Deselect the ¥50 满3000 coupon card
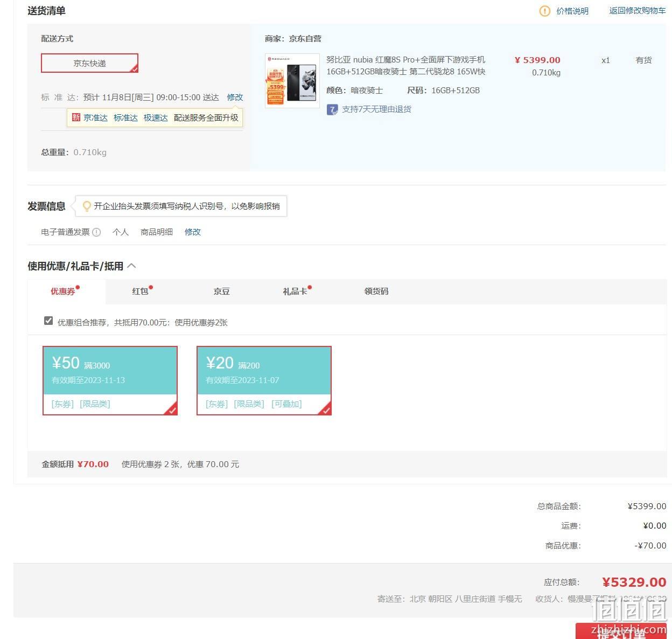The image size is (672, 639). 110,380
